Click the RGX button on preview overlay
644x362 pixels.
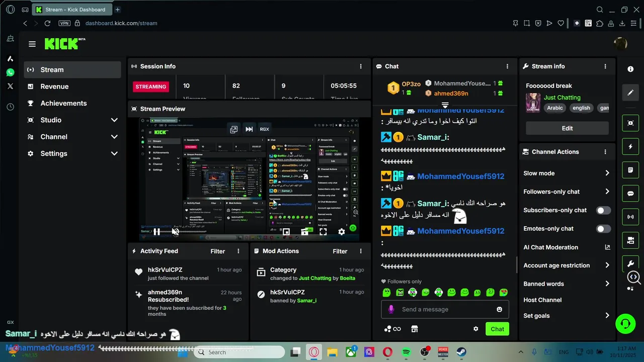point(264,129)
